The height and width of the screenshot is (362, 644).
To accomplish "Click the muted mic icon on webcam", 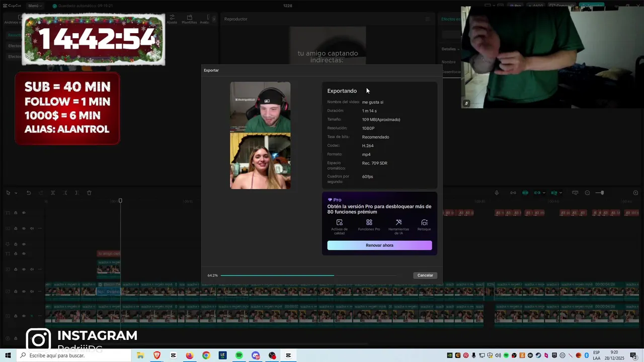I will [466, 103].
